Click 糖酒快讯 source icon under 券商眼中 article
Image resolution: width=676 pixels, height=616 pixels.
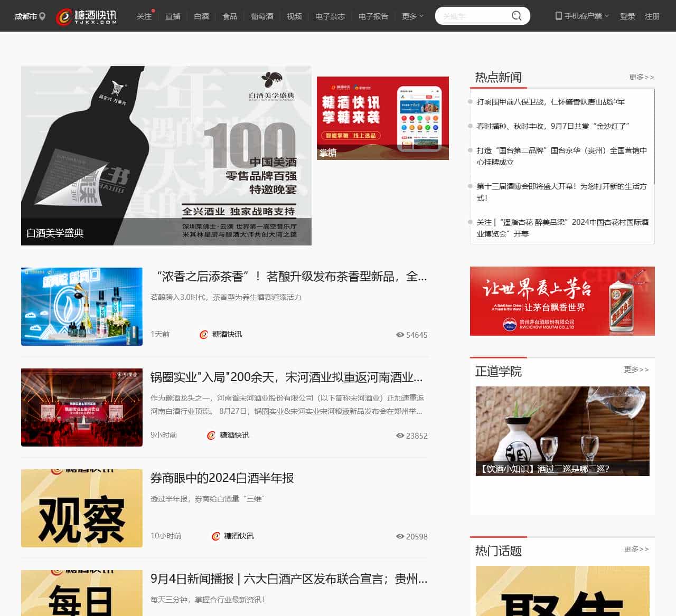point(215,536)
